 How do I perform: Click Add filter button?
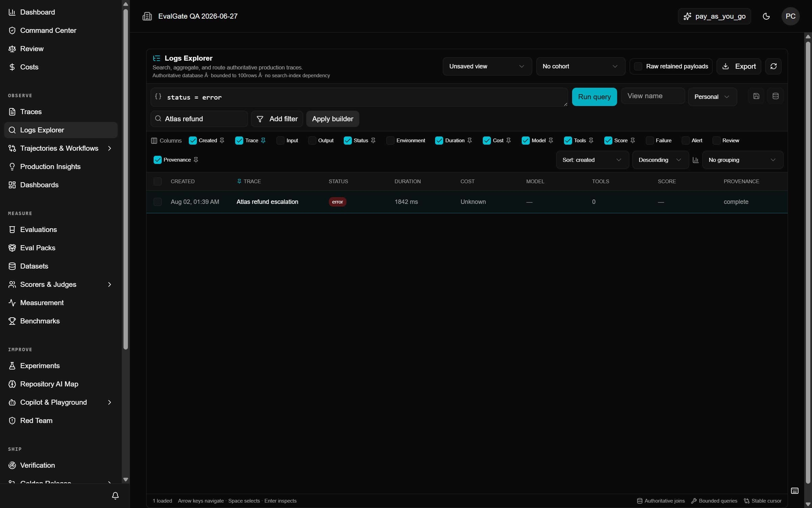pyautogui.click(x=277, y=119)
